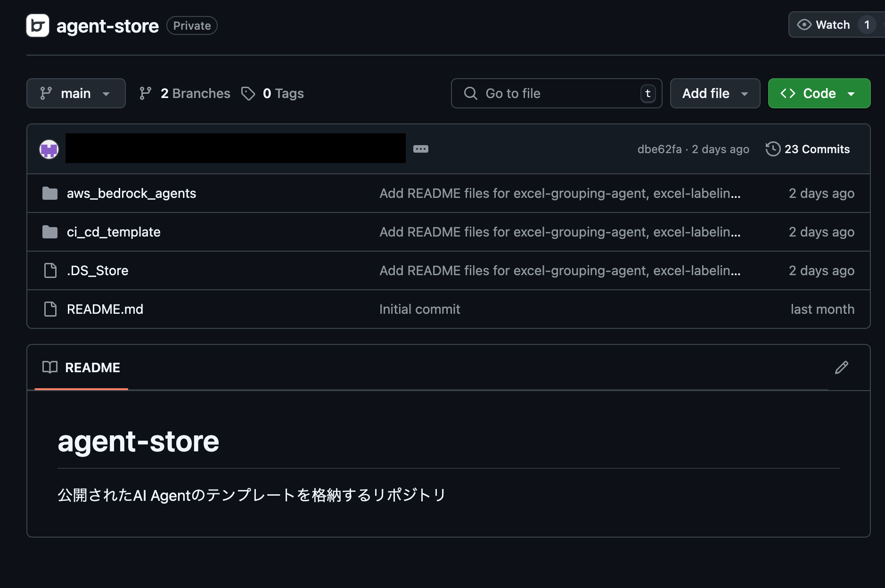Open commit dbe62fa hash link
Screen dimensions: 885x588
pos(659,149)
